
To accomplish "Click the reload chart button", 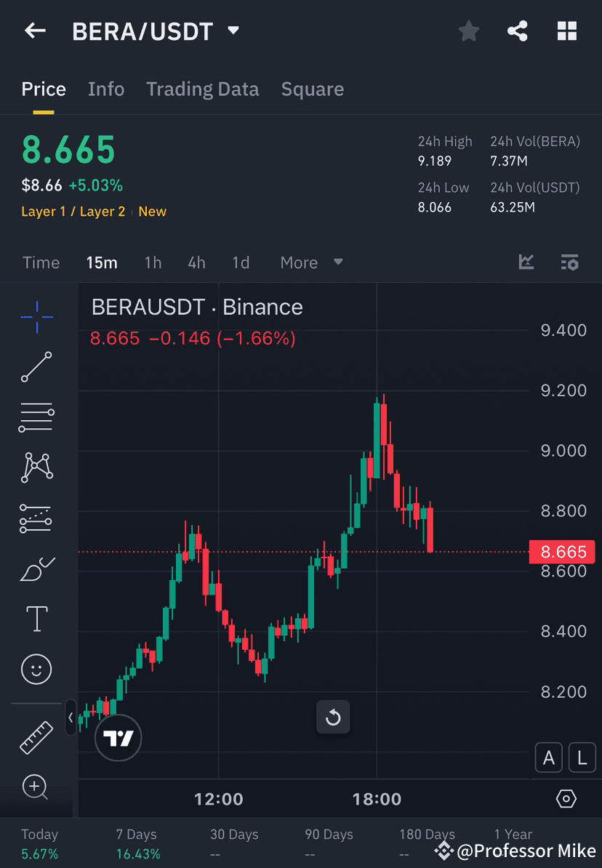I will (x=333, y=718).
